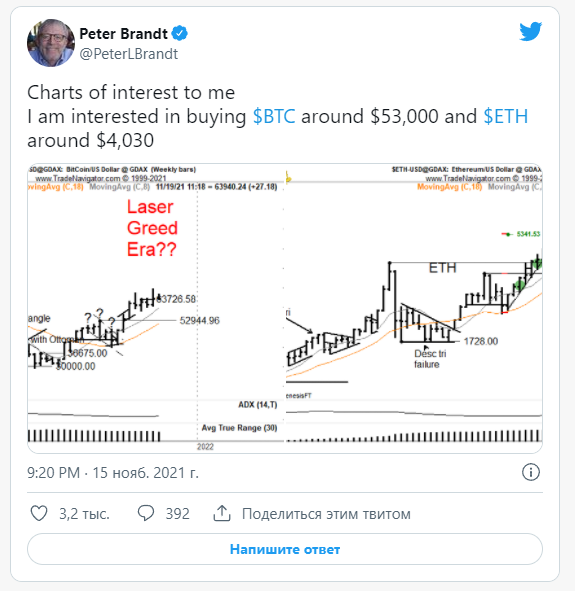
Task: Open the tweet info circle icon
Action: pos(531,472)
